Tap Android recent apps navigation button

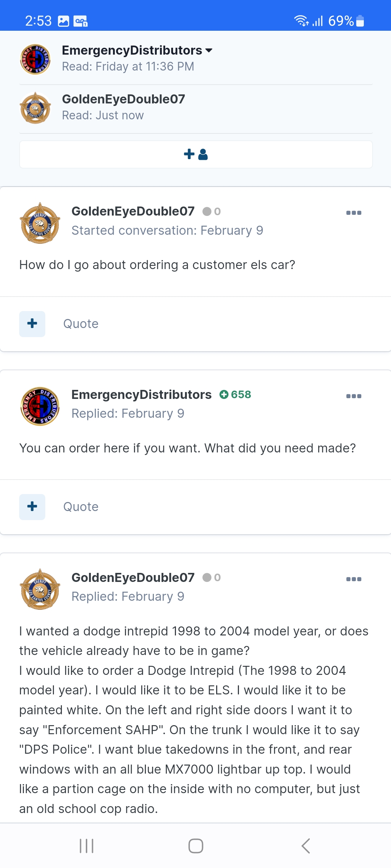point(87,846)
